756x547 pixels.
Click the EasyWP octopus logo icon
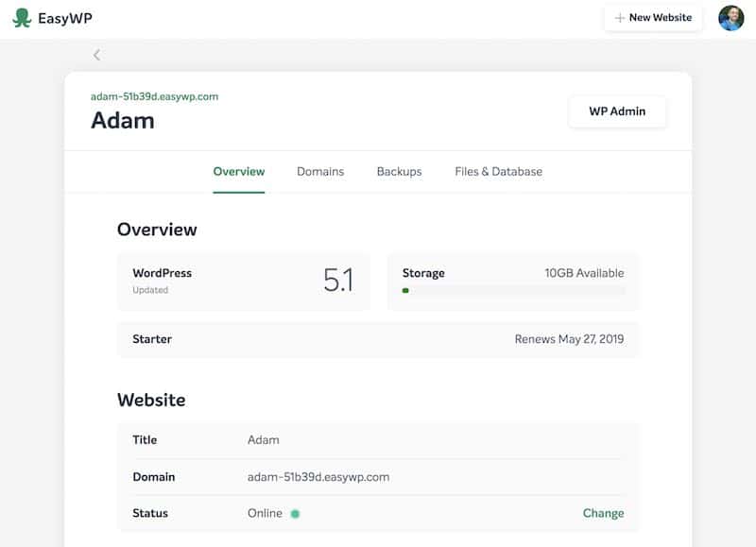click(x=22, y=18)
